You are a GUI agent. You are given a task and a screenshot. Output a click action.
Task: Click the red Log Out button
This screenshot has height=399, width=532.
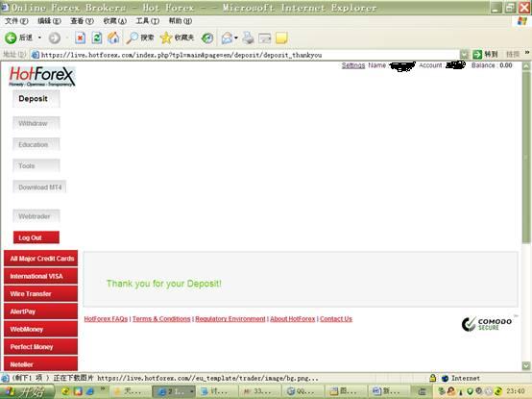[36, 237]
